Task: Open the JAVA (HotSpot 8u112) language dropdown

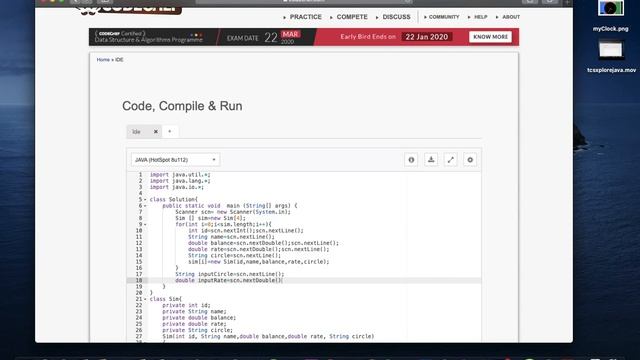Action: pos(175,160)
